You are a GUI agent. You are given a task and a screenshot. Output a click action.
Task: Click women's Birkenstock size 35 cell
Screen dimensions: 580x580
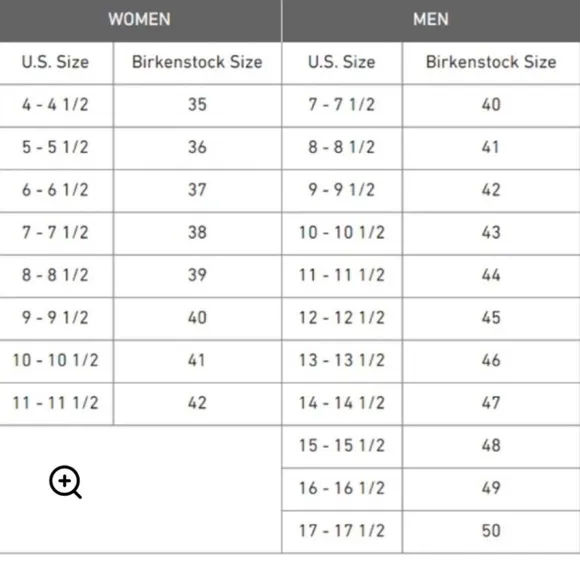pyautogui.click(x=198, y=106)
